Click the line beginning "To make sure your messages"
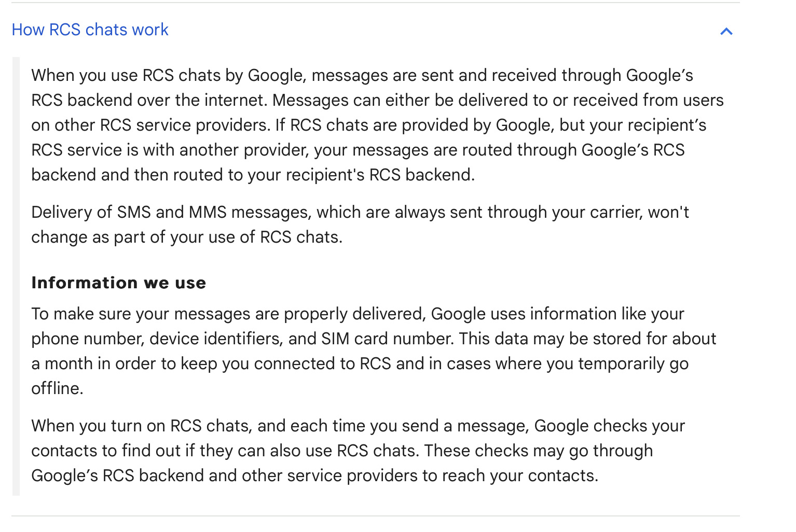 coord(358,314)
